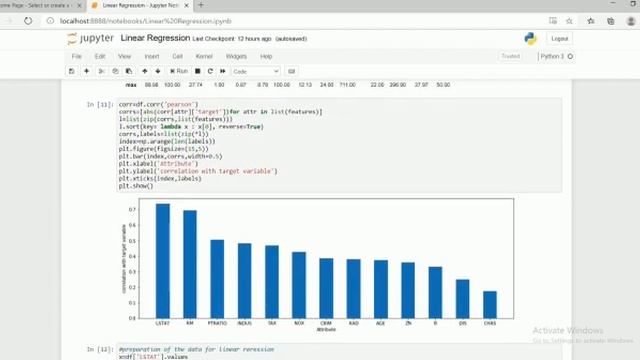This screenshot has width=640, height=360.
Task: Move selected cell up arrow
Action: (144, 71)
